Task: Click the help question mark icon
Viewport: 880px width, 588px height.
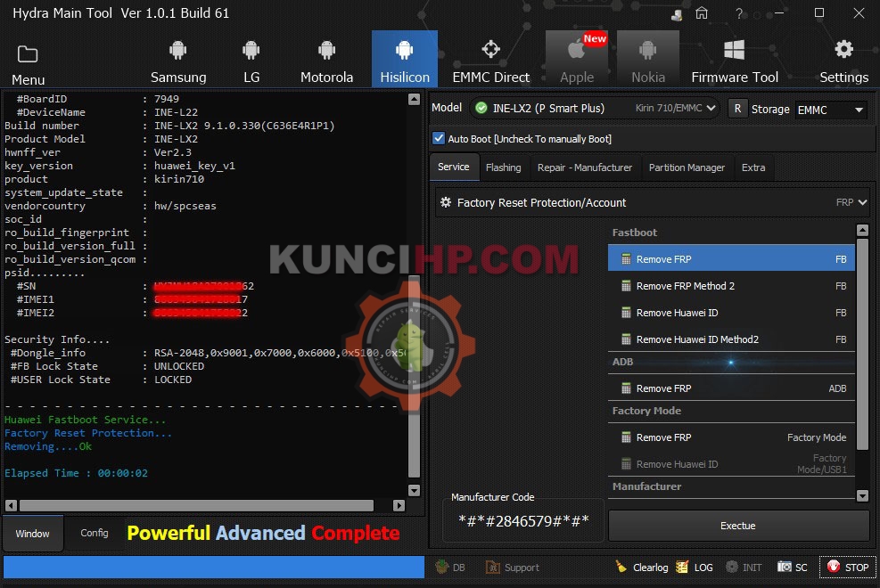Action: click(739, 13)
